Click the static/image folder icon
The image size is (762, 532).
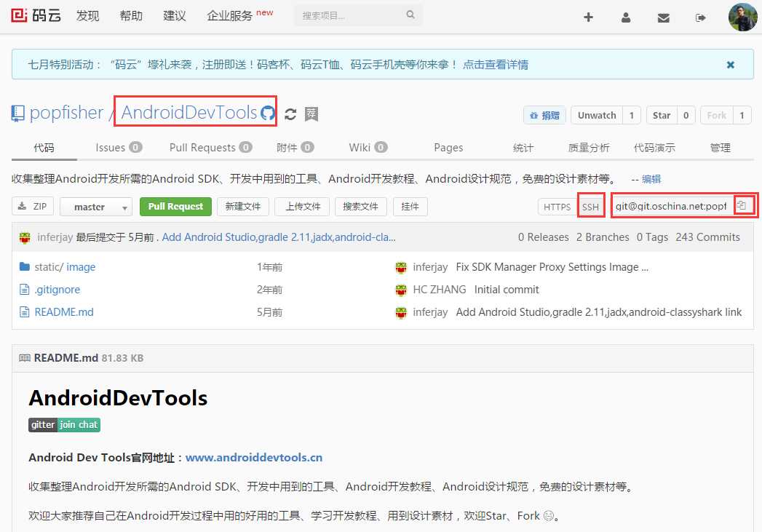click(x=24, y=266)
